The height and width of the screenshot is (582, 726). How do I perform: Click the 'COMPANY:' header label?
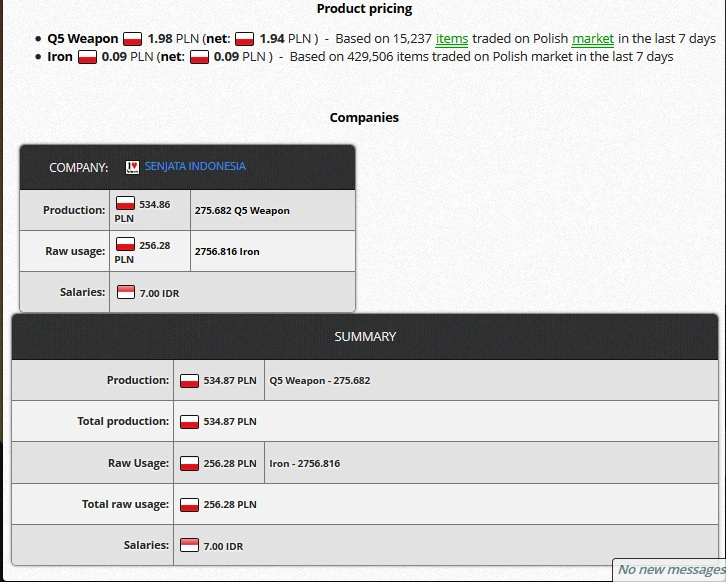[x=79, y=168]
